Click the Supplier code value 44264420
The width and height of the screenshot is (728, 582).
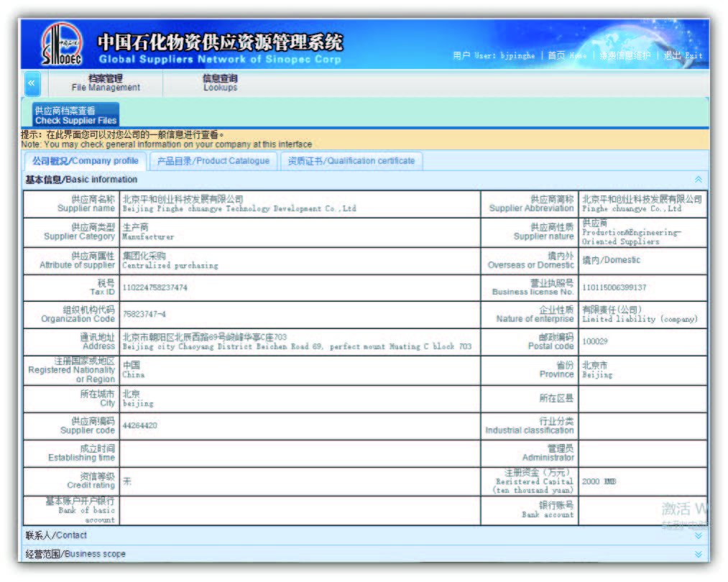point(139,425)
